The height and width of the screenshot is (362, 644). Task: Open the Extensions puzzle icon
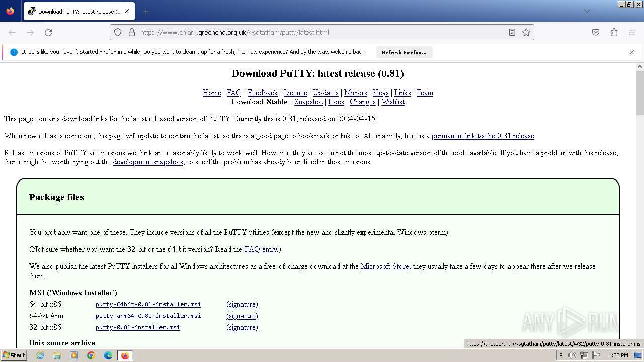pos(614,32)
